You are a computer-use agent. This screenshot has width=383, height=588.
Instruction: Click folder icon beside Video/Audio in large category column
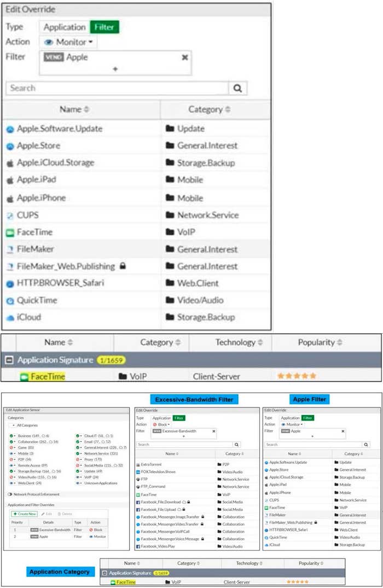coord(170,300)
